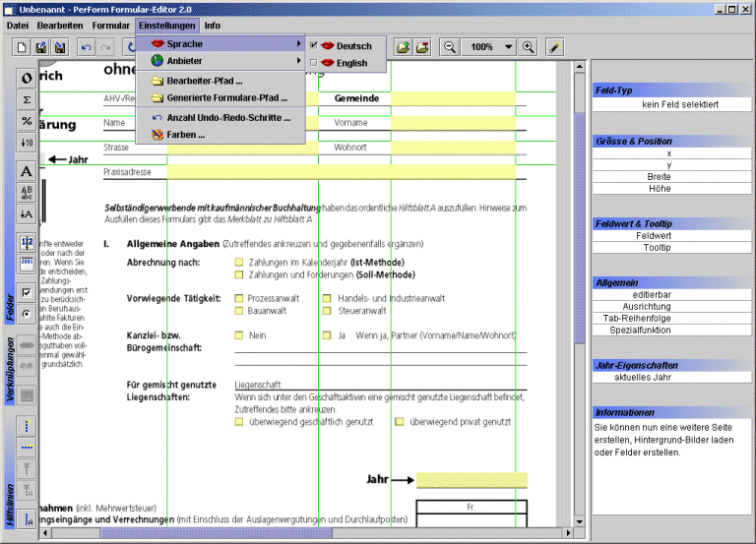Open the Formular menu
The width and height of the screenshot is (756, 544).
(111, 26)
